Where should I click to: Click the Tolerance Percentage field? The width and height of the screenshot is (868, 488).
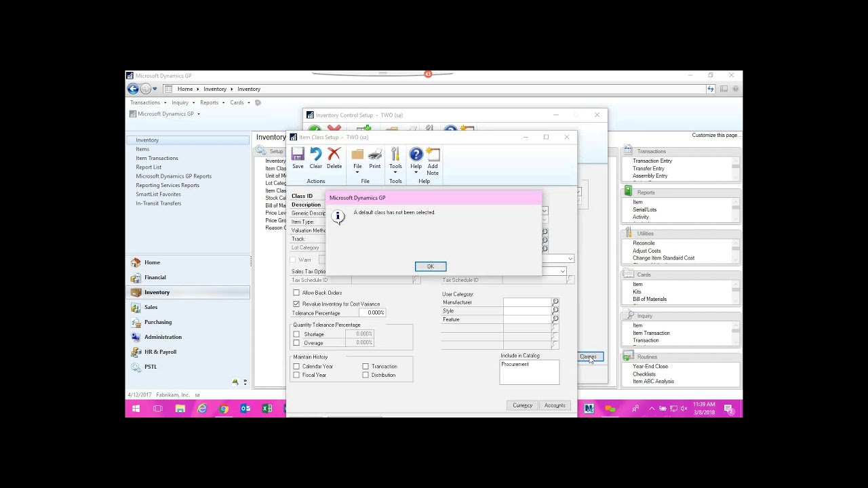pyautogui.click(x=372, y=313)
